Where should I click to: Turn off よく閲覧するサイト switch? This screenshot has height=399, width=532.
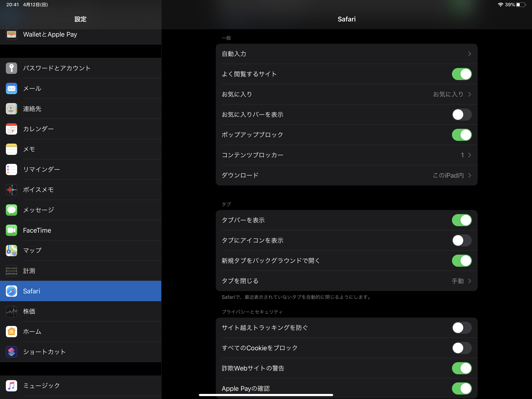pos(462,74)
